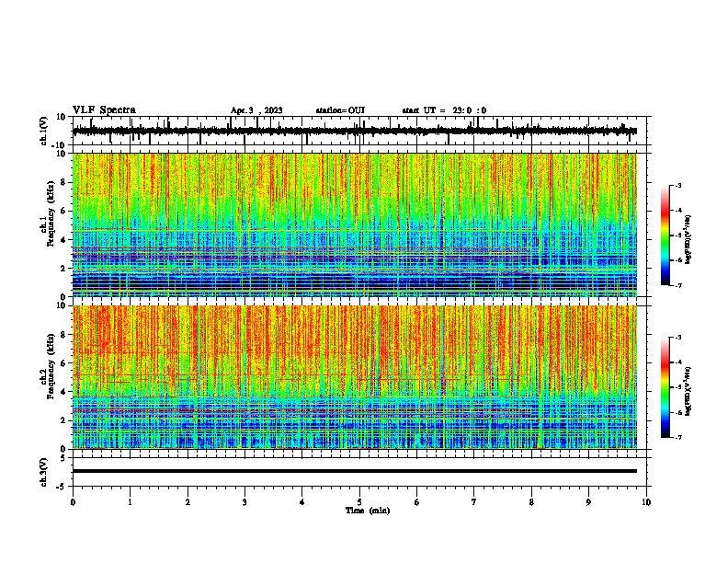
Task: Click time axis tick label '5'
Action: click(x=359, y=502)
